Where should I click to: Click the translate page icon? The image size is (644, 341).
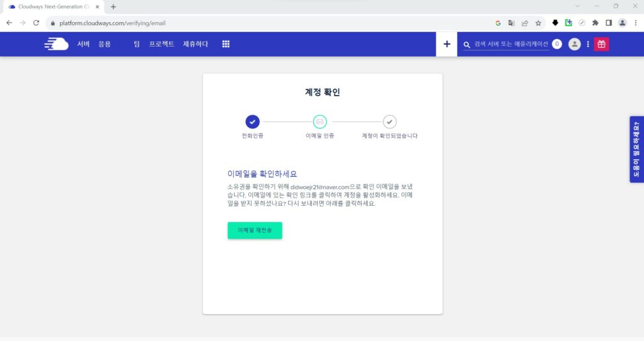pos(511,23)
